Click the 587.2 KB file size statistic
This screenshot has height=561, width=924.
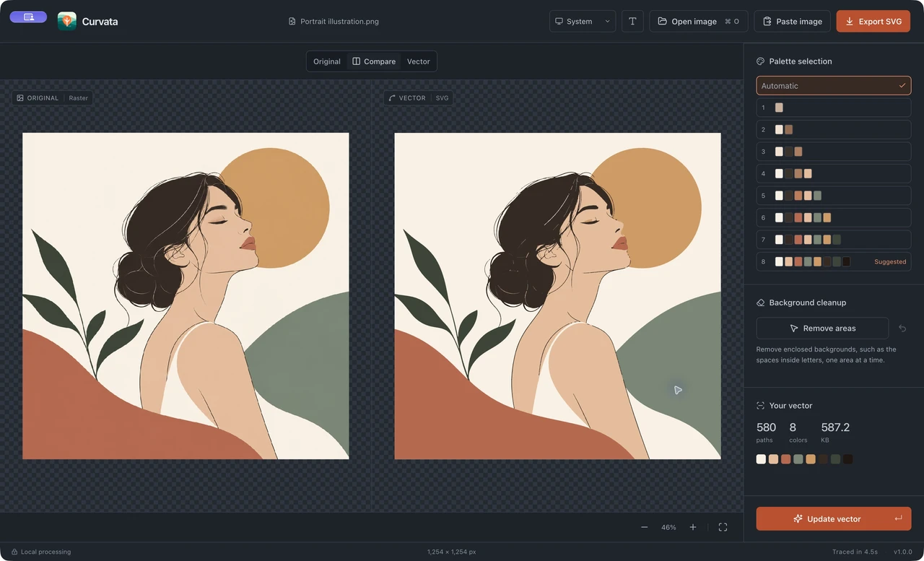click(x=835, y=432)
